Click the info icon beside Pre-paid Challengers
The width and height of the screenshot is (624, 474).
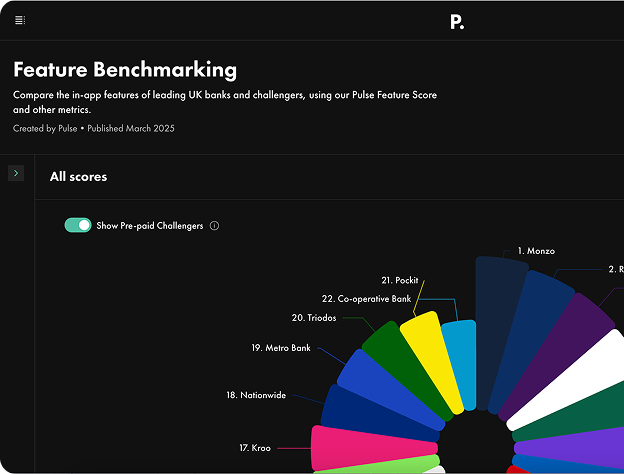point(214,226)
